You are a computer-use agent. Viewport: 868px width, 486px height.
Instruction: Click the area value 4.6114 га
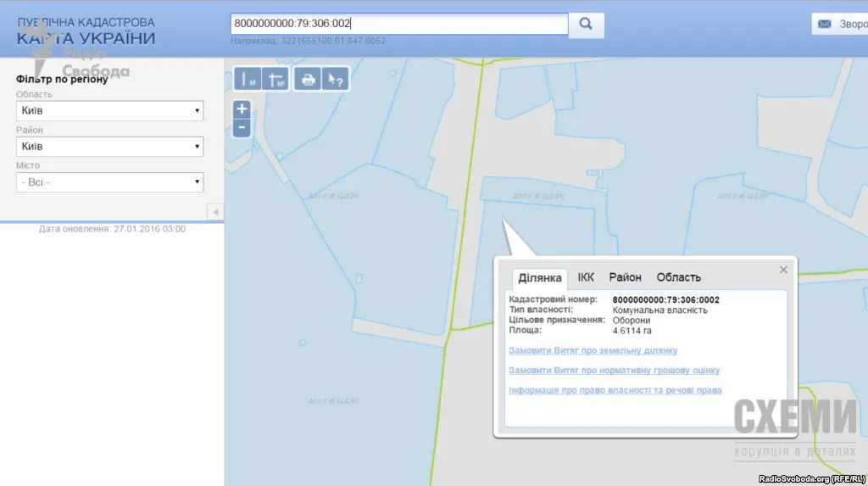pyautogui.click(x=632, y=331)
